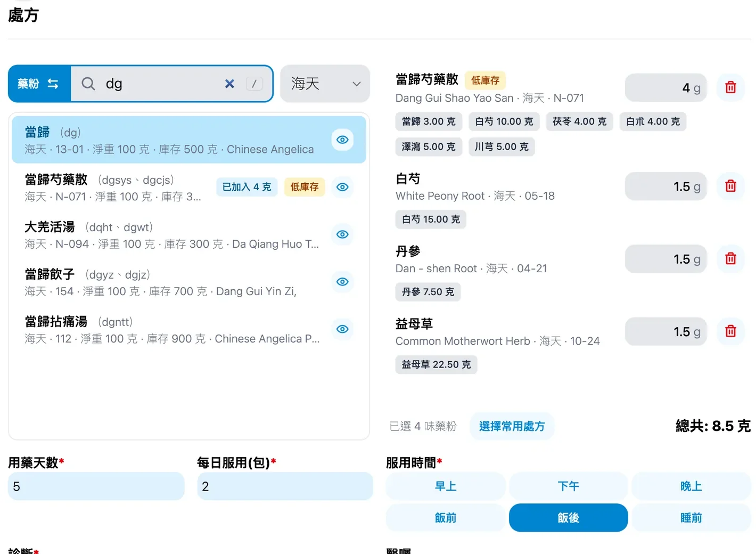
Task: Choose the 睡前 timing option
Action: click(691, 518)
